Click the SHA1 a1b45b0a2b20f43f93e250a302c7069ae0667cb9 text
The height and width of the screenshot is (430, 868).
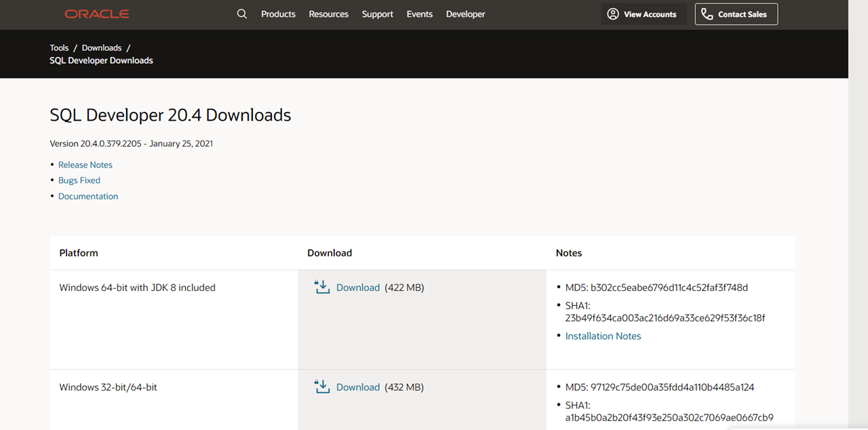669,412
